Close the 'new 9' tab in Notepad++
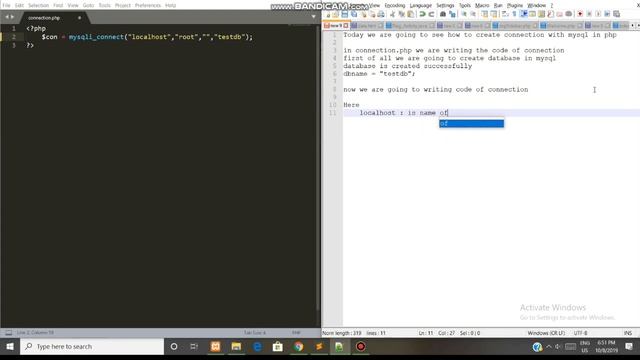 click(x=346, y=25)
